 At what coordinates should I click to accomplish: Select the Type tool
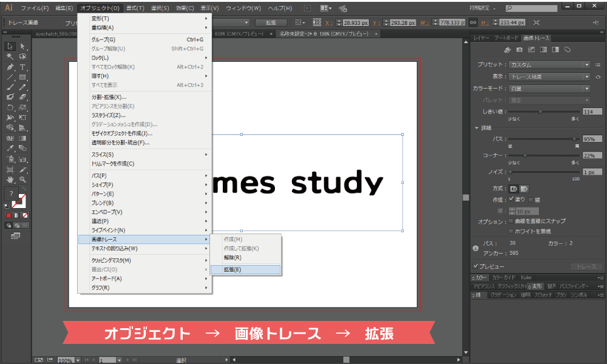pos(22,67)
